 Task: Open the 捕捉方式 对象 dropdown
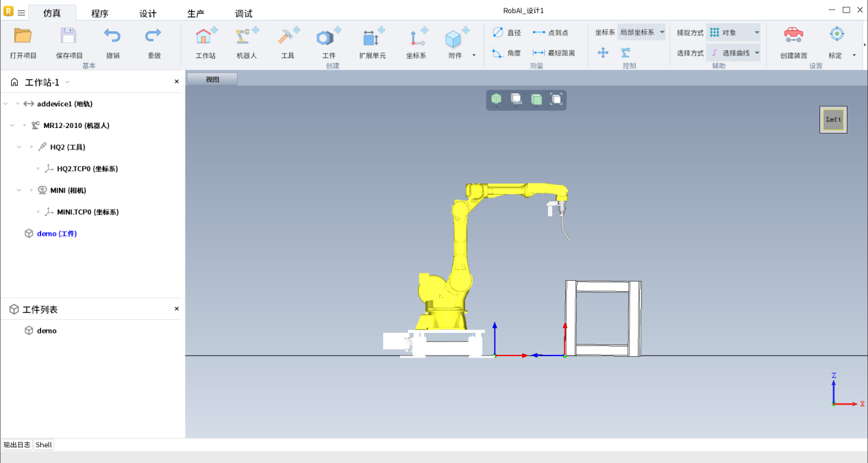click(734, 32)
